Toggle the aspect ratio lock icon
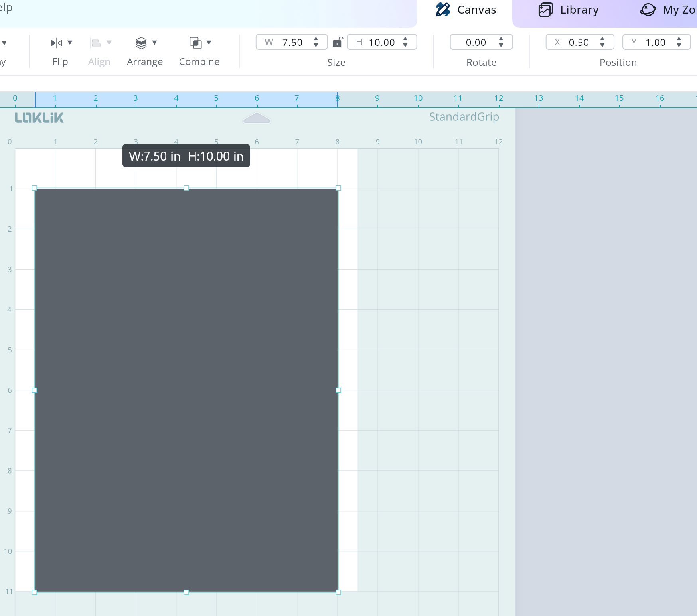 (x=338, y=42)
